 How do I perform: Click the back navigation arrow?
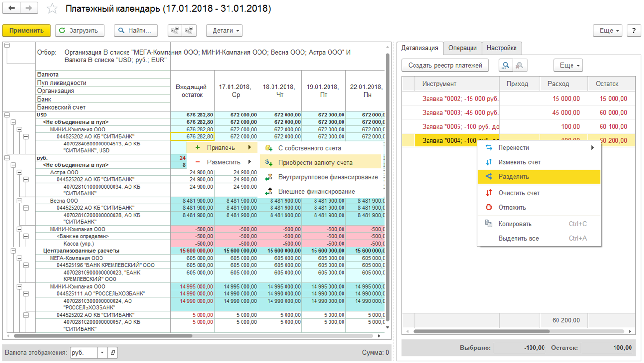tap(12, 8)
